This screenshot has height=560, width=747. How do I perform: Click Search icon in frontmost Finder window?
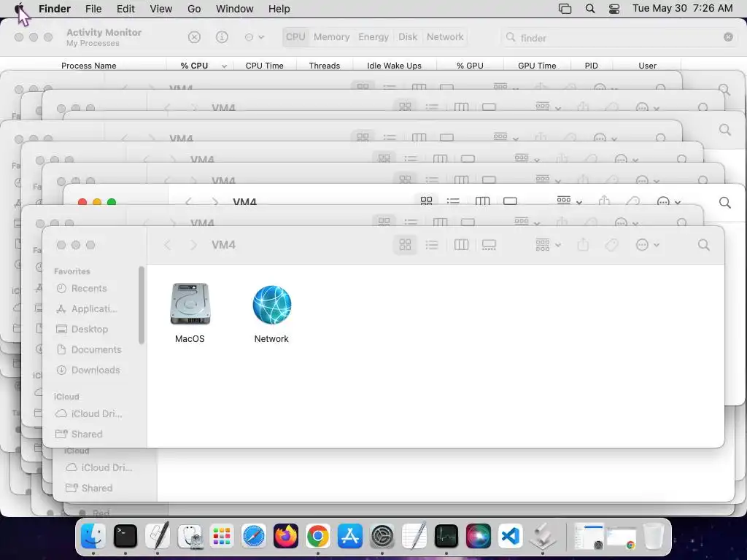point(704,245)
